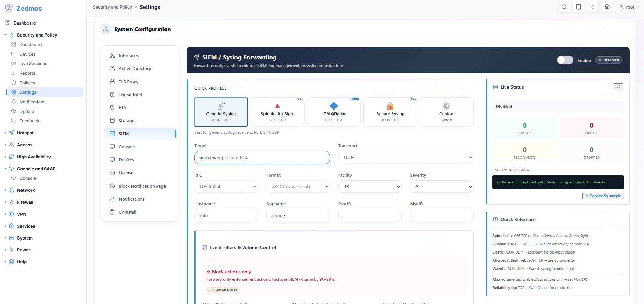Open Storage configuration section
Viewport: 644px width, 304px height.
(140, 120)
